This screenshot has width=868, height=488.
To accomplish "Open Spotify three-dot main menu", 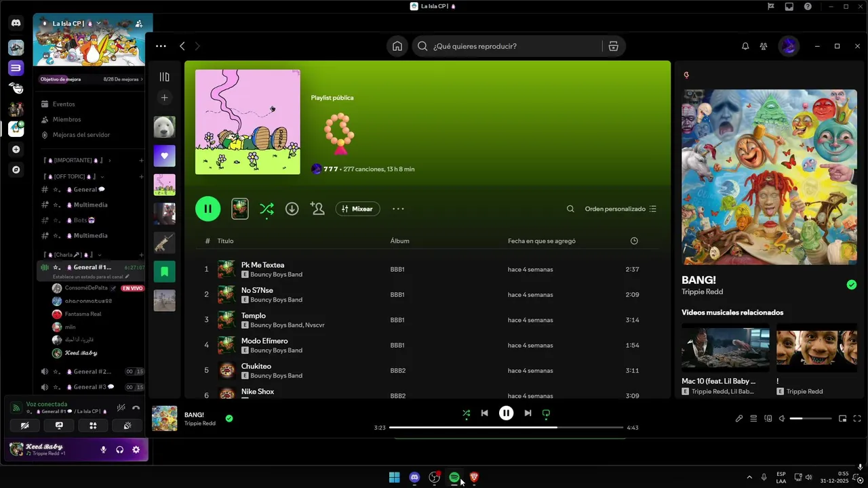I will click(x=161, y=46).
